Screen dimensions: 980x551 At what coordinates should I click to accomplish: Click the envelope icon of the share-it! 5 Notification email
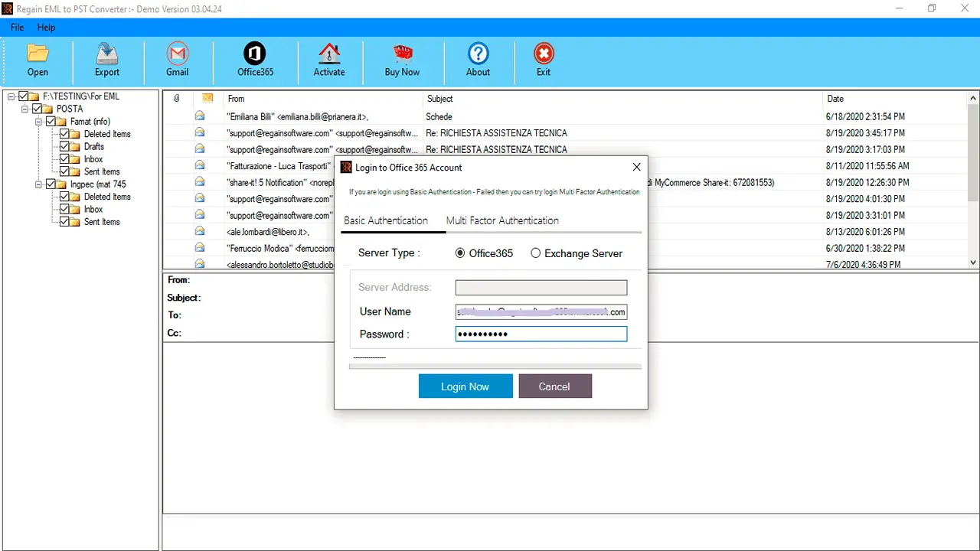200,182
